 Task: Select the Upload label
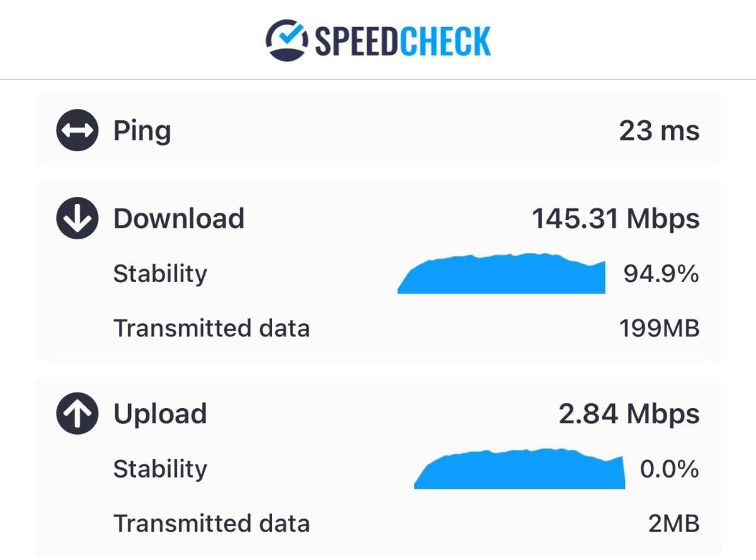(x=160, y=414)
